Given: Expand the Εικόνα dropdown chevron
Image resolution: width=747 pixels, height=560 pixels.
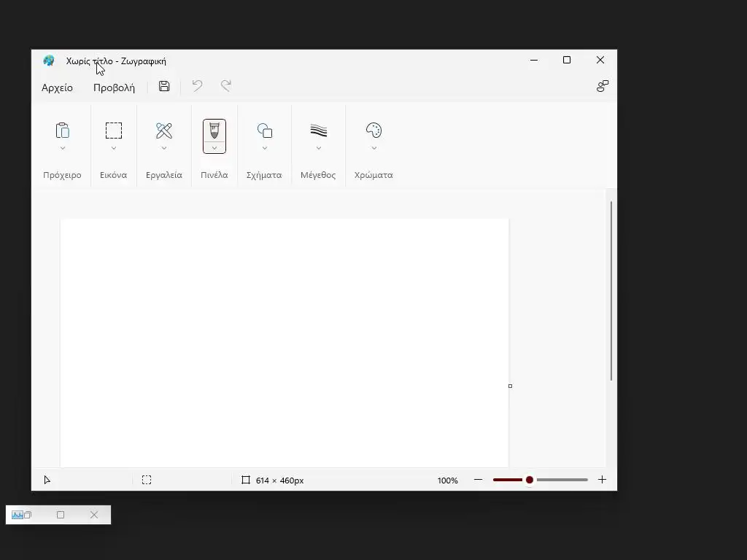Looking at the screenshot, I should [x=114, y=148].
